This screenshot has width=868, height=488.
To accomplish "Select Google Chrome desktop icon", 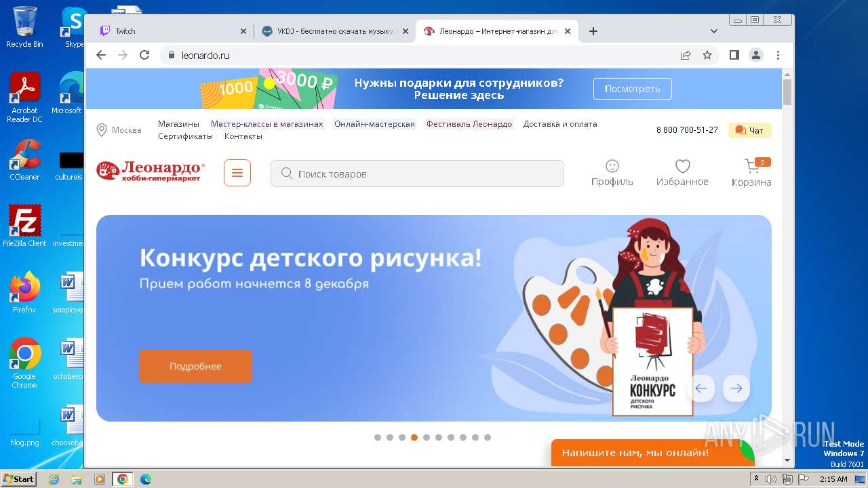I will (x=24, y=363).
